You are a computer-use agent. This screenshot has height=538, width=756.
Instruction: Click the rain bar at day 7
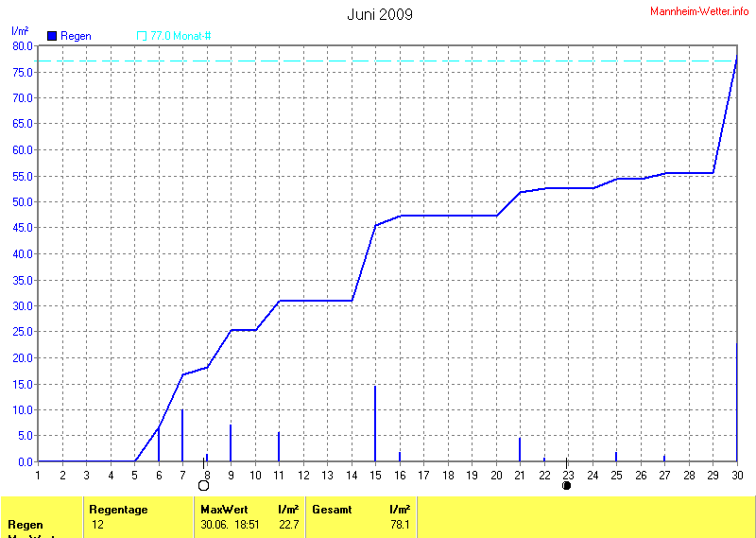182,436
